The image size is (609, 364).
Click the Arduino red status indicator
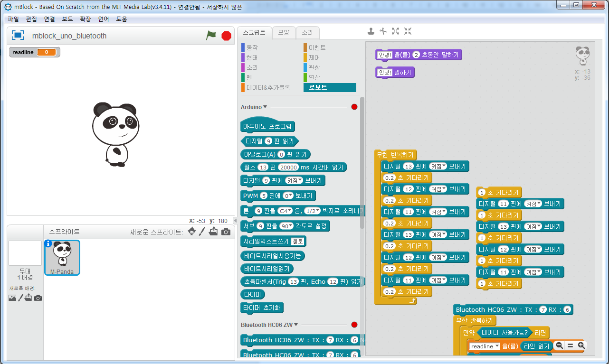[x=354, y=107]
